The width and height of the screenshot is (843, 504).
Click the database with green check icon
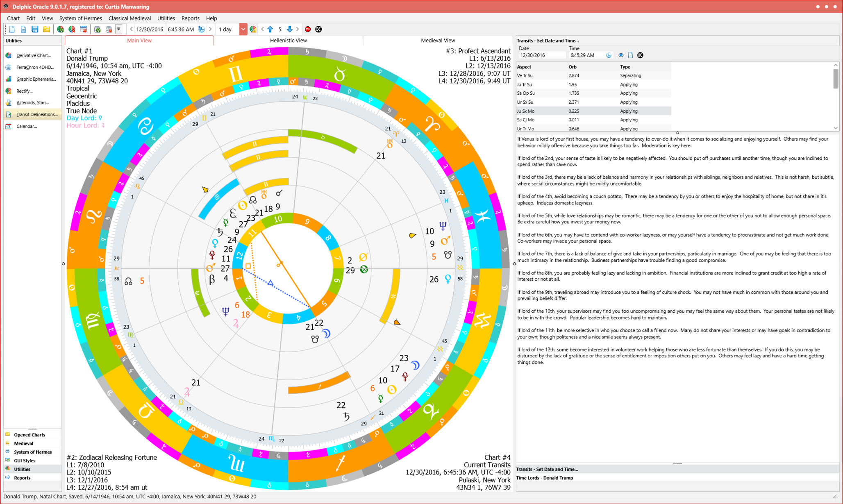click(x=98, y=30)
